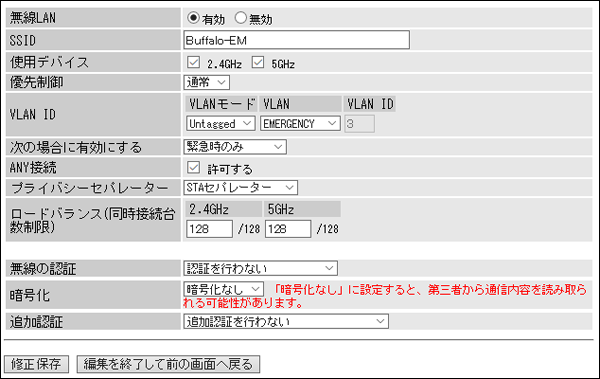
Task: Open the 追加認証 dropdown showing 追加認証を行わない
Action: [286, 321]
